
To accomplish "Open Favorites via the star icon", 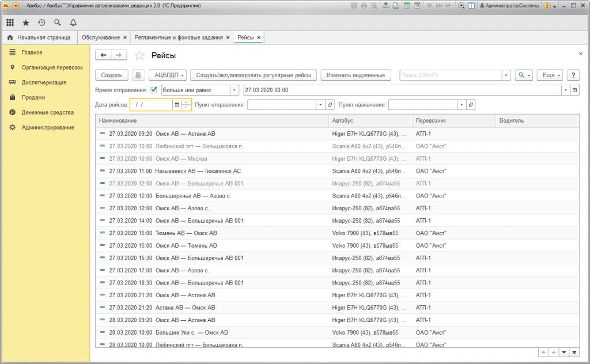I will pyautogui.click(x=26, y=22).
